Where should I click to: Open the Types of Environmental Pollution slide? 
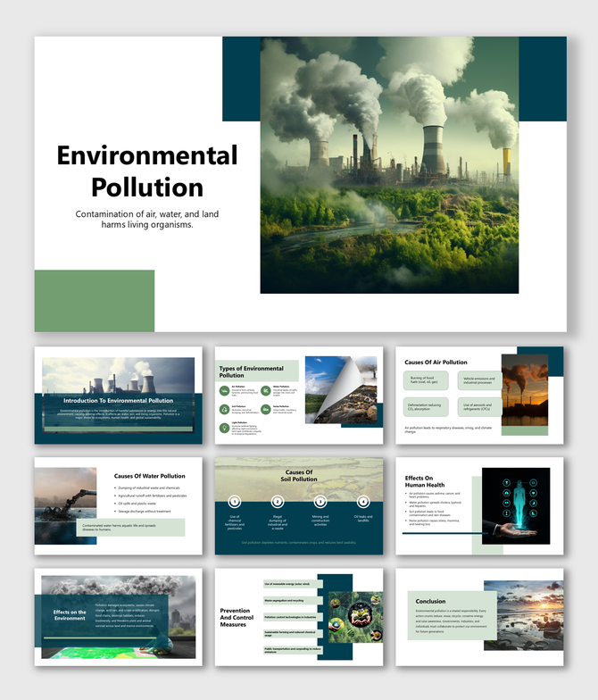pyautogui.click(x=298, y=395)
